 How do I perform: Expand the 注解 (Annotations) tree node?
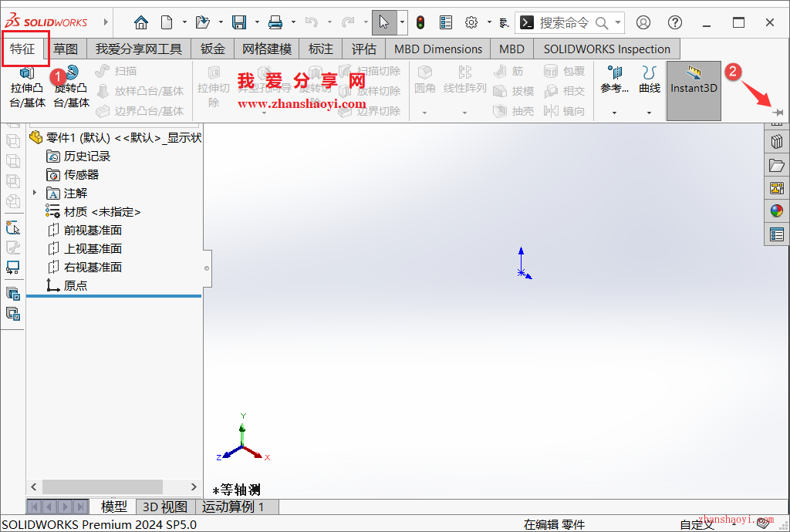point(35,193)
